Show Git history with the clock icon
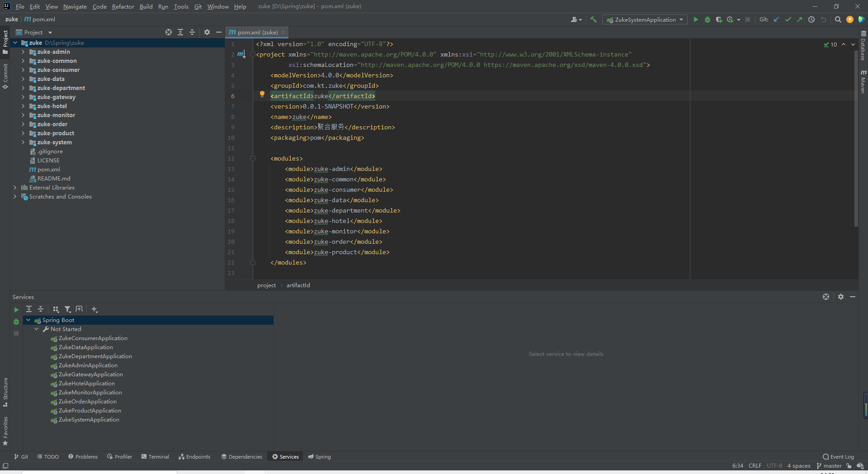This screenshot has width=868, height=474. pyautogui.click(x=811, y=19)
